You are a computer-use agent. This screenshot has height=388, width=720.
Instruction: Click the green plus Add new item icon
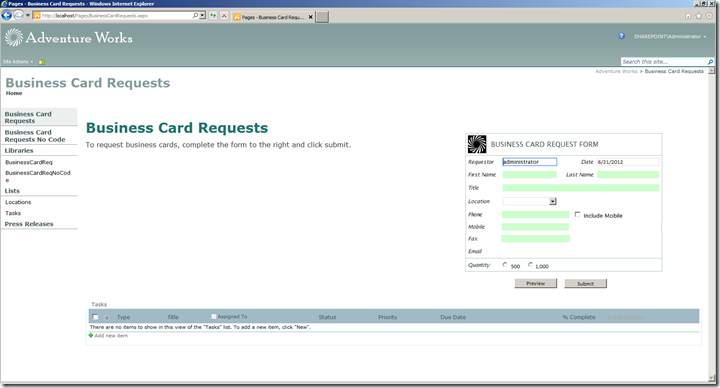[91, 336]
